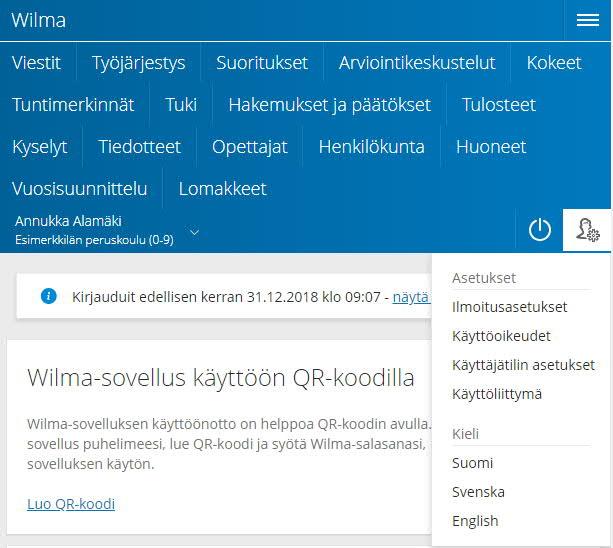Open the Vuosisuunnittelu menu
This screenshot has width=613, height=548.
click(79, 189)
